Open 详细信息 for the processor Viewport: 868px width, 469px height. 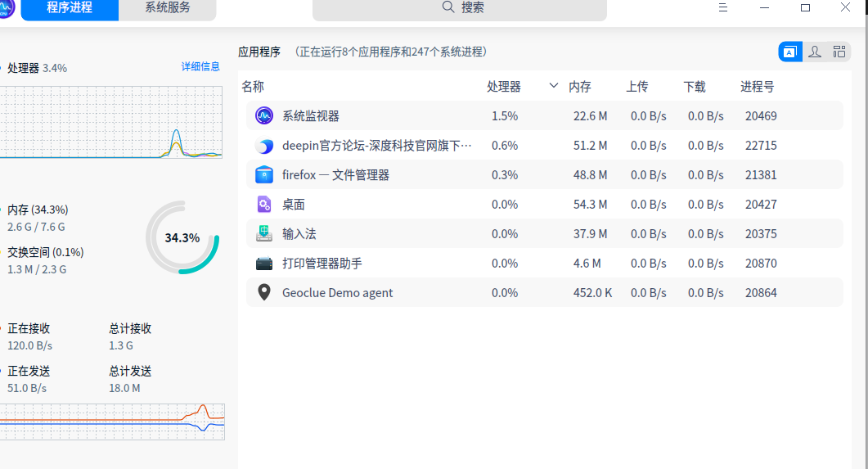[x=200, y=66]
